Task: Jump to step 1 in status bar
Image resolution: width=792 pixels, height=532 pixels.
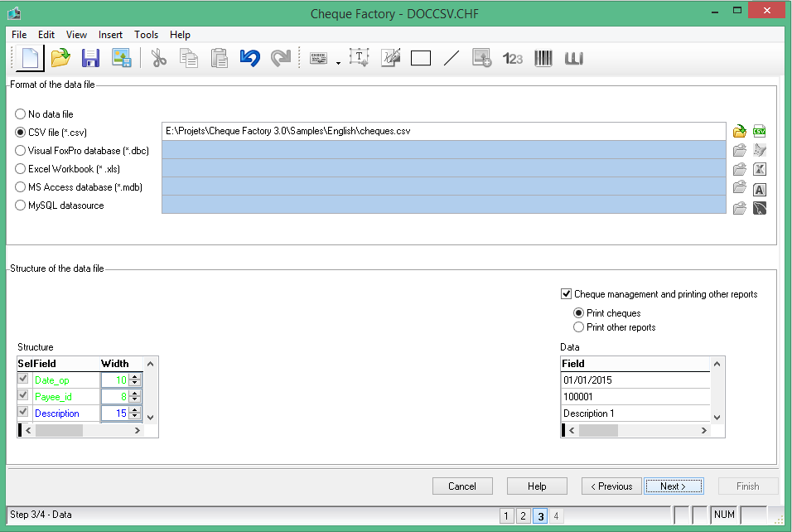Action: click(x=506, y=515)
